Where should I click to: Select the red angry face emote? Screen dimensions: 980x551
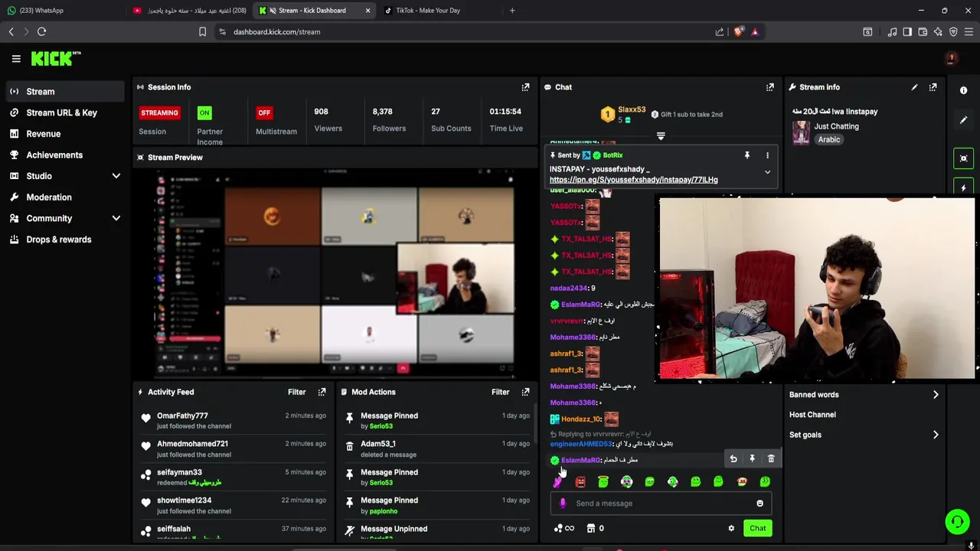580,481
